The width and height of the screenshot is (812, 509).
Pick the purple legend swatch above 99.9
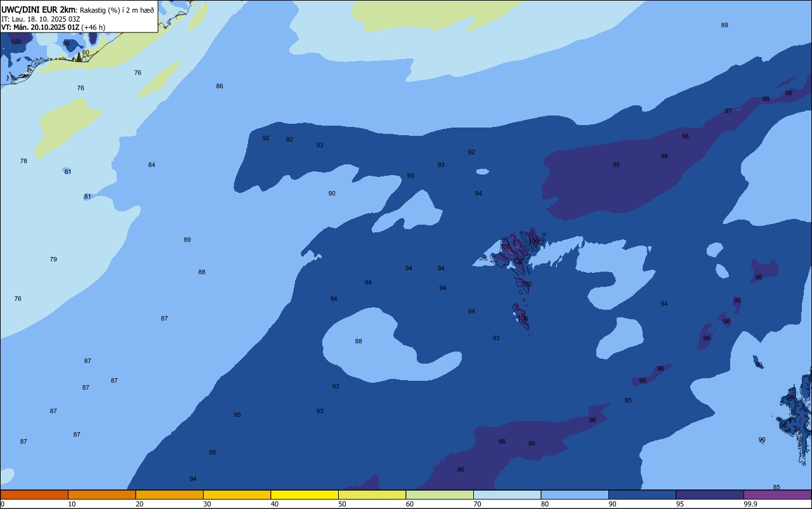tap(777, 494)
